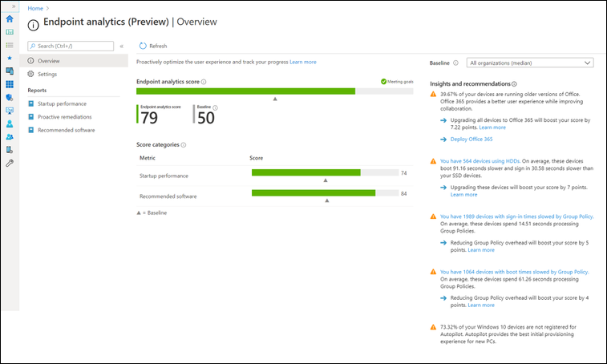
Task: Click the Favorites star icon
Action: pyautogui.click(x=10, y=58)
